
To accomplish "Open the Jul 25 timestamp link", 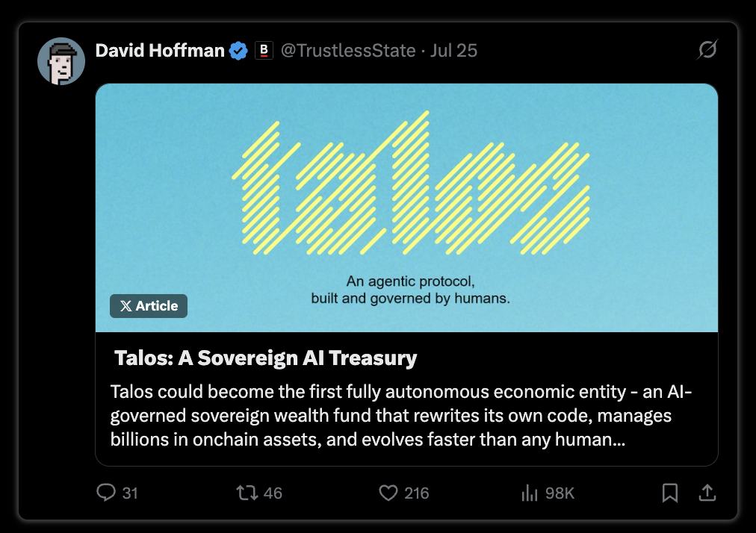I will (x=453, y=51).
